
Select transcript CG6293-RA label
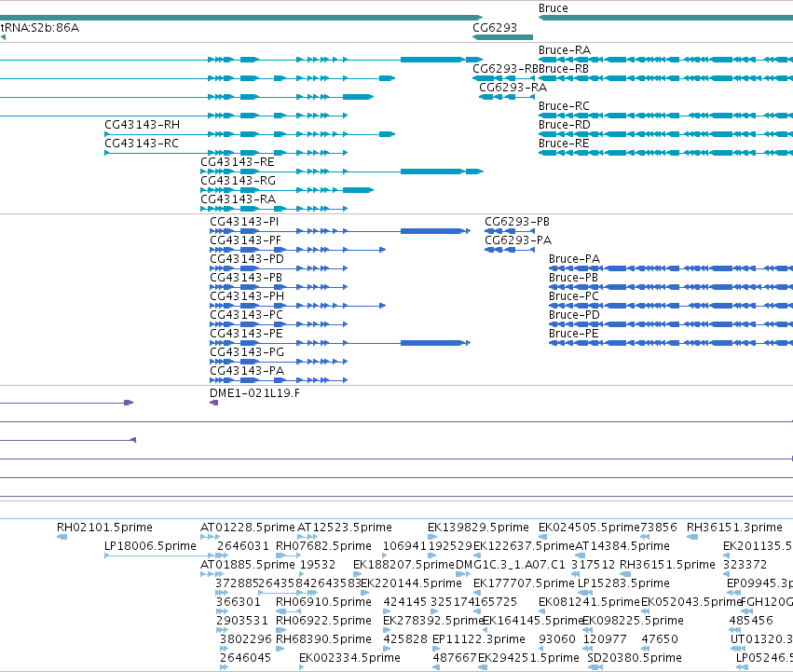click(513, 88)
